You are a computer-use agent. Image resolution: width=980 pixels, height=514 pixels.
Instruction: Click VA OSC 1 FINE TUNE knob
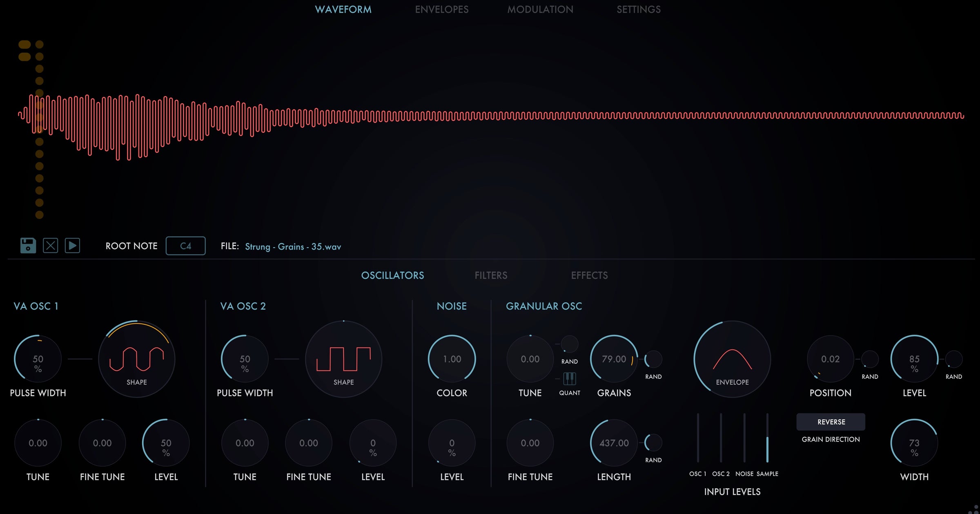tap(102, 443)
